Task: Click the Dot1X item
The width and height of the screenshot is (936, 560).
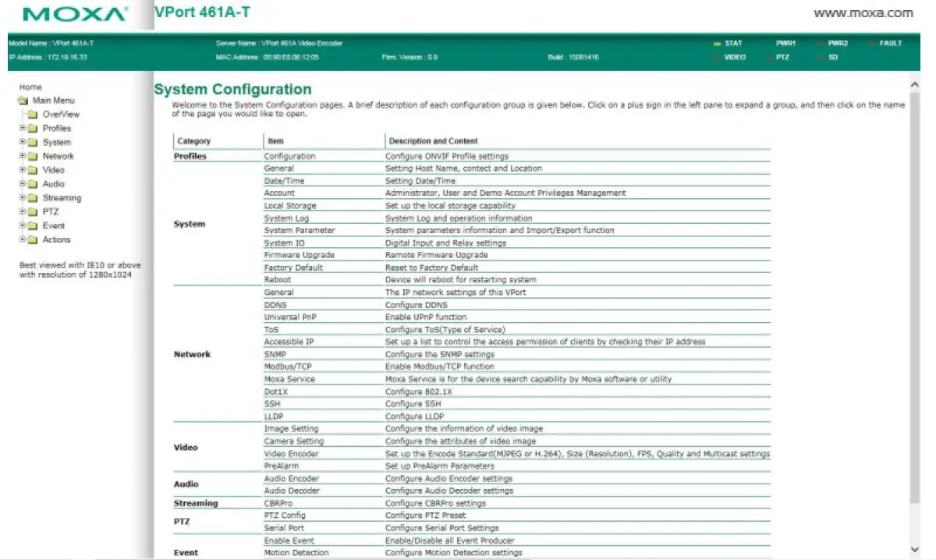Action: [276, 392]
